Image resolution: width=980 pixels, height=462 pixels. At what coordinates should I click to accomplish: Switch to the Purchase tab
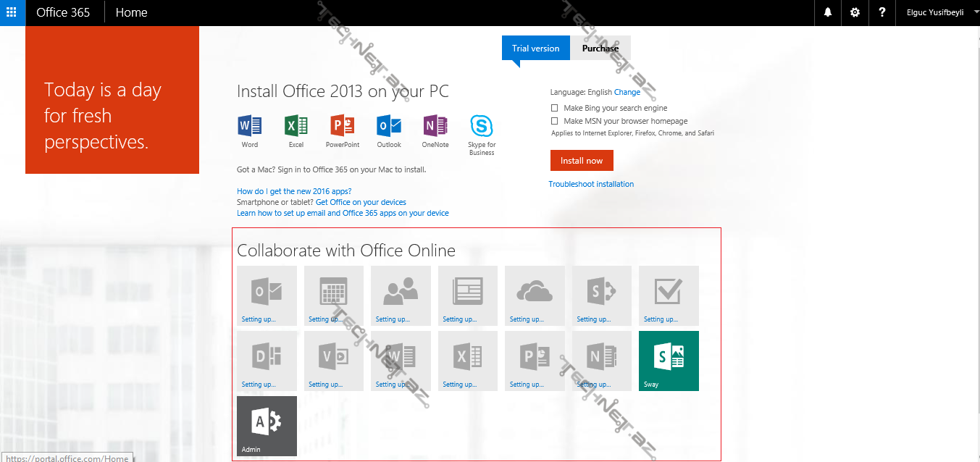coord(600,48)
